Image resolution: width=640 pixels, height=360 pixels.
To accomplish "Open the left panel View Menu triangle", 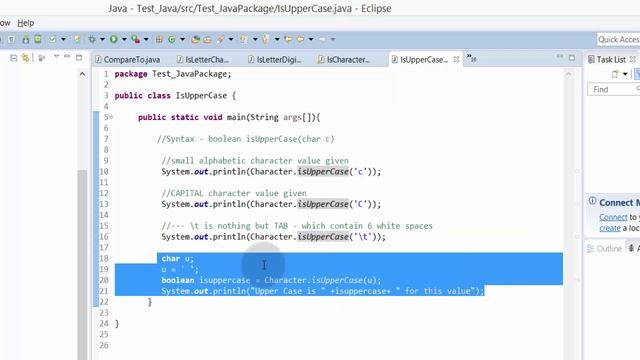I will [56, 57].
